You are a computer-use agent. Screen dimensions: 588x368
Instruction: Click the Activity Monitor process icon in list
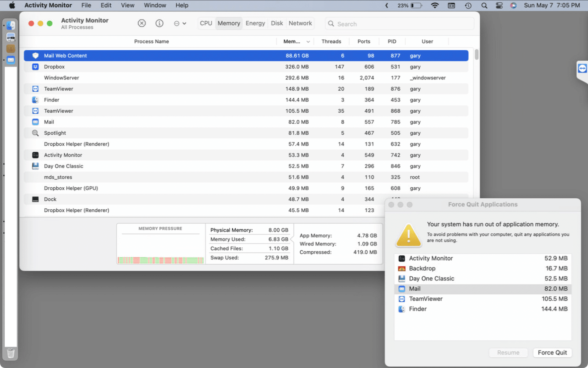[x=35, y=155]
